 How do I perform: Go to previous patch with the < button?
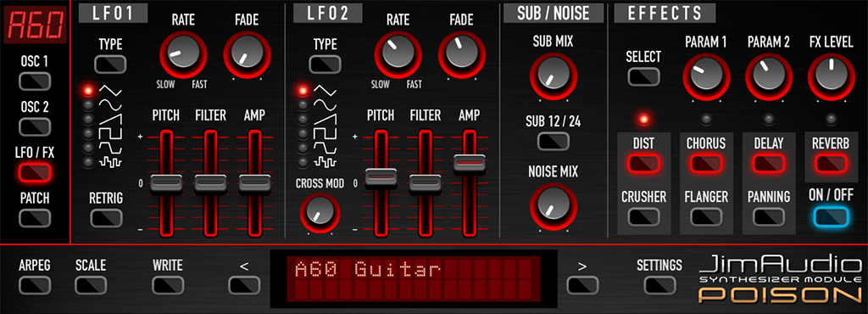point(245,284)
